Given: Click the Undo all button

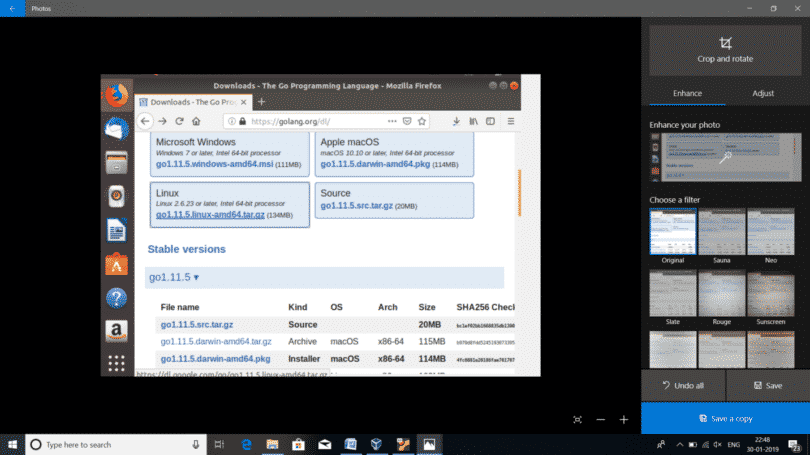Looking at the screenshot, I should [683, 386].
